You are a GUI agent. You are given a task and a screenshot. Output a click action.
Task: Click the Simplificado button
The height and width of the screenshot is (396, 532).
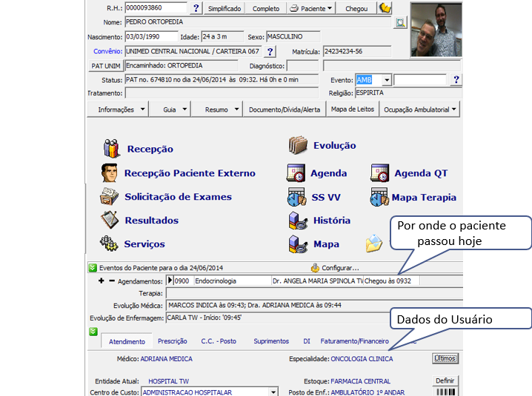coord(225,8)
